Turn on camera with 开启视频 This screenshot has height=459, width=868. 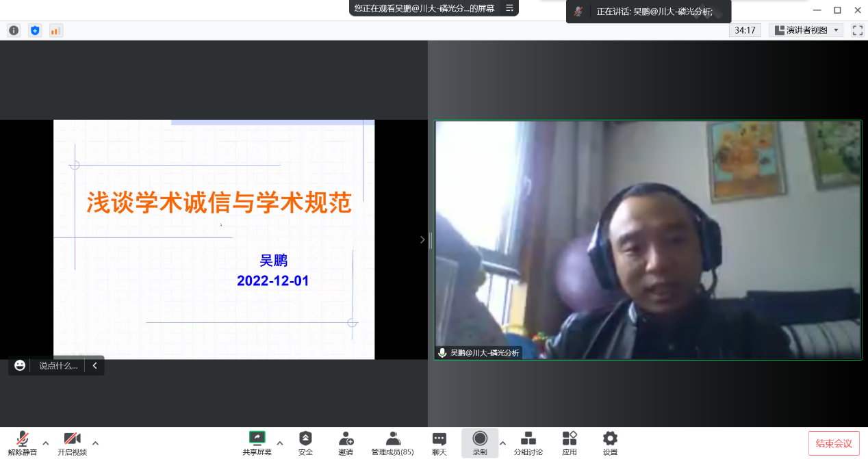pos(72,443)
